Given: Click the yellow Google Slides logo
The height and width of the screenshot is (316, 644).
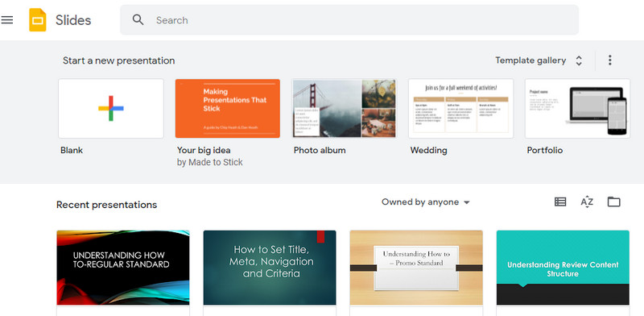Looking at the screenshot, I should click(37, 19).
